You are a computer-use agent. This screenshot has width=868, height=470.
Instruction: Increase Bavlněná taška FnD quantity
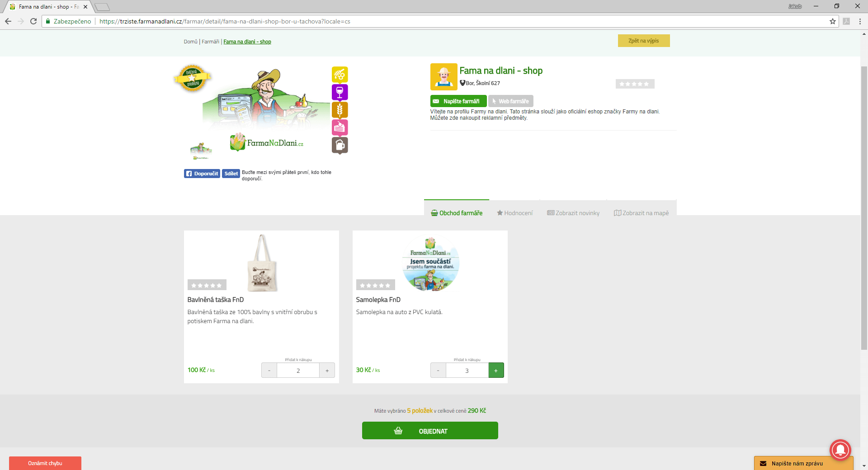(x=327, y=370)
